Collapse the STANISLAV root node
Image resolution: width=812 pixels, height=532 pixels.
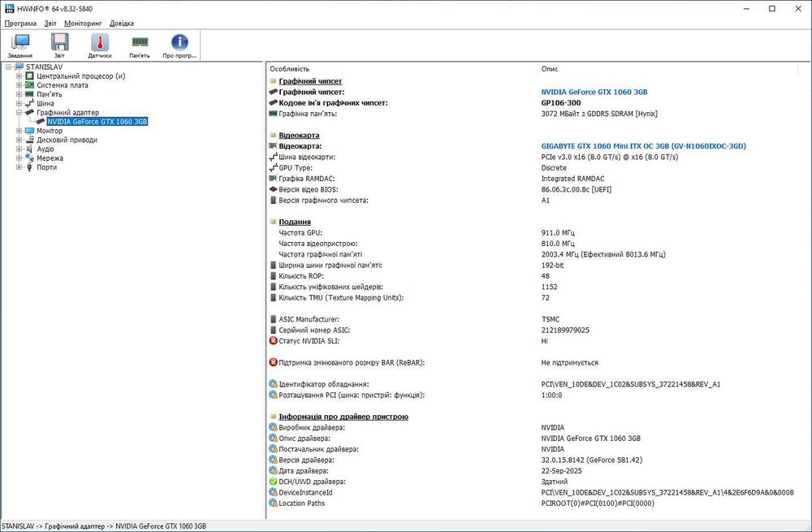tap(9, 67)
